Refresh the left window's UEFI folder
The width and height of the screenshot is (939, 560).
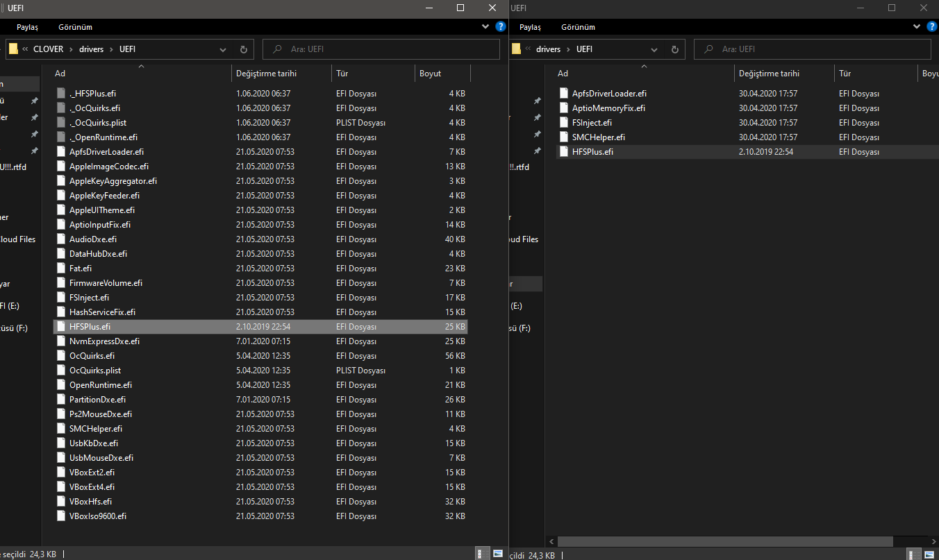242,49
